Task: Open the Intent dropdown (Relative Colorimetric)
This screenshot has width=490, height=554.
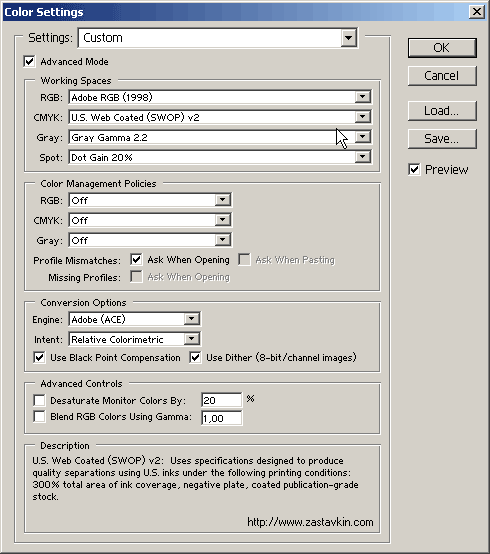Action: (x=135, y=340)
